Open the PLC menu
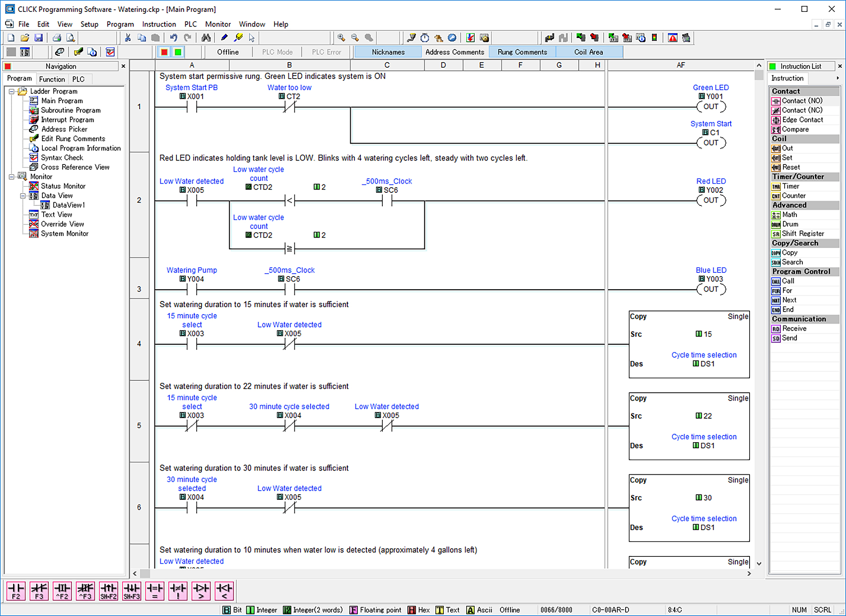The height and width of the screenshot is (616, 846). coord(190,24)
